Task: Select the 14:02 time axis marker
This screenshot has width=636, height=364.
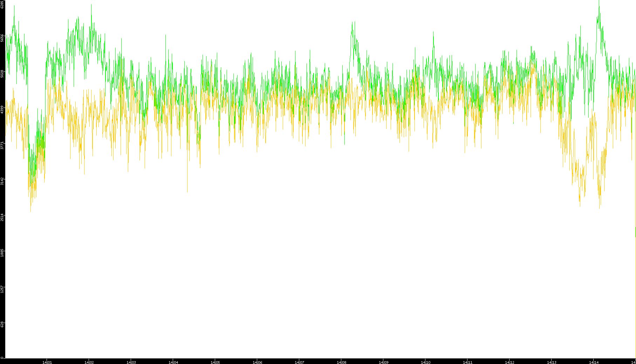Action: pyautogui.click(x=89, y=362)
